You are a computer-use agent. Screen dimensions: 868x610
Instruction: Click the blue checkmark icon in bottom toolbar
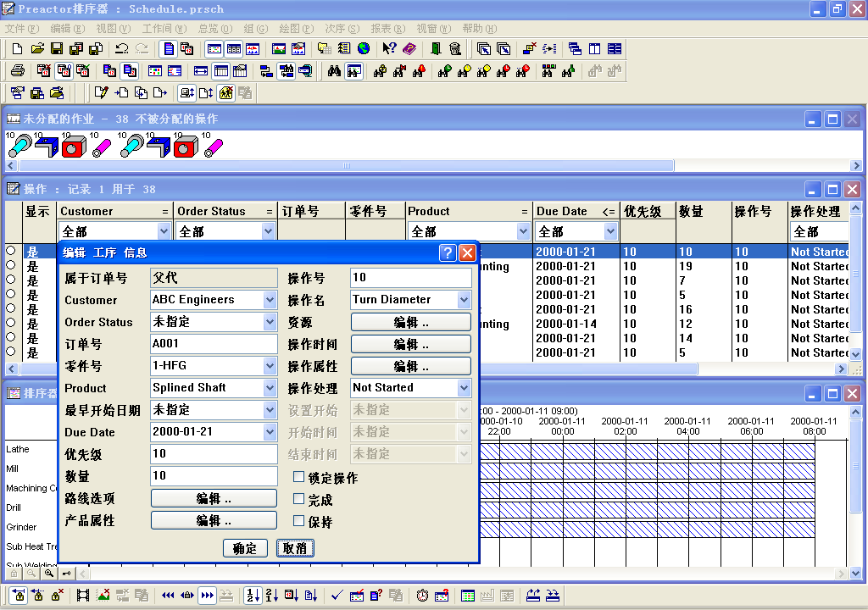(337, 596)
